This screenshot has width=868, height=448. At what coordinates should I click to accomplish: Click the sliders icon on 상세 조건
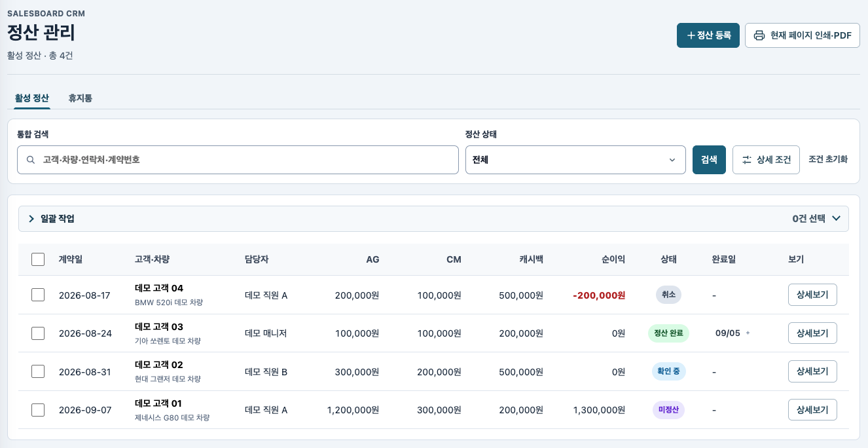click(x=747, y=160)
